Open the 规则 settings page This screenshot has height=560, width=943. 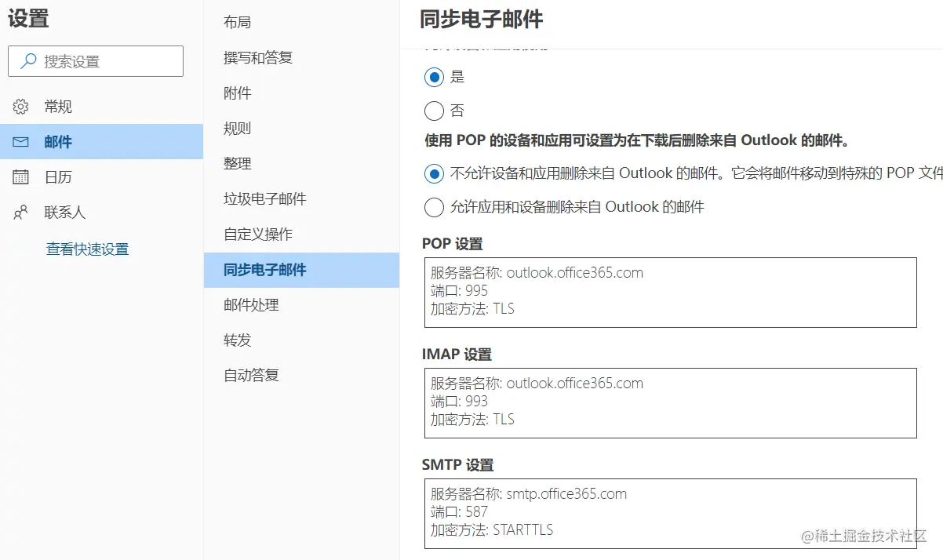(301, 128)
